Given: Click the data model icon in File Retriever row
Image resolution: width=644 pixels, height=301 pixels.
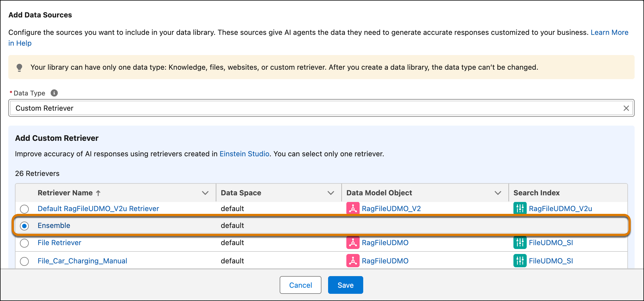Looking at the screenshot, I should pyautogui.click(x=353, y=243).
